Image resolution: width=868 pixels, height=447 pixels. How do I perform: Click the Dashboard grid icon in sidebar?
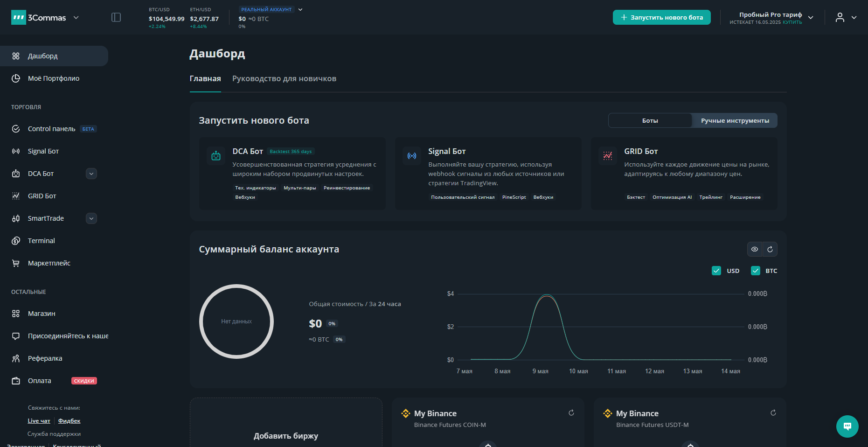(16, 56)
